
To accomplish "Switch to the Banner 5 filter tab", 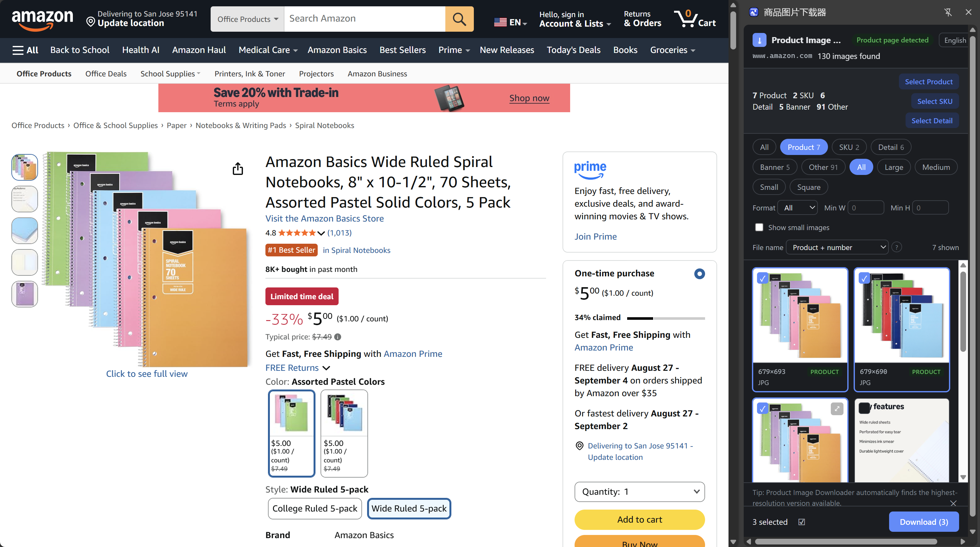I will pyautogui.click(x=774, y=167).
